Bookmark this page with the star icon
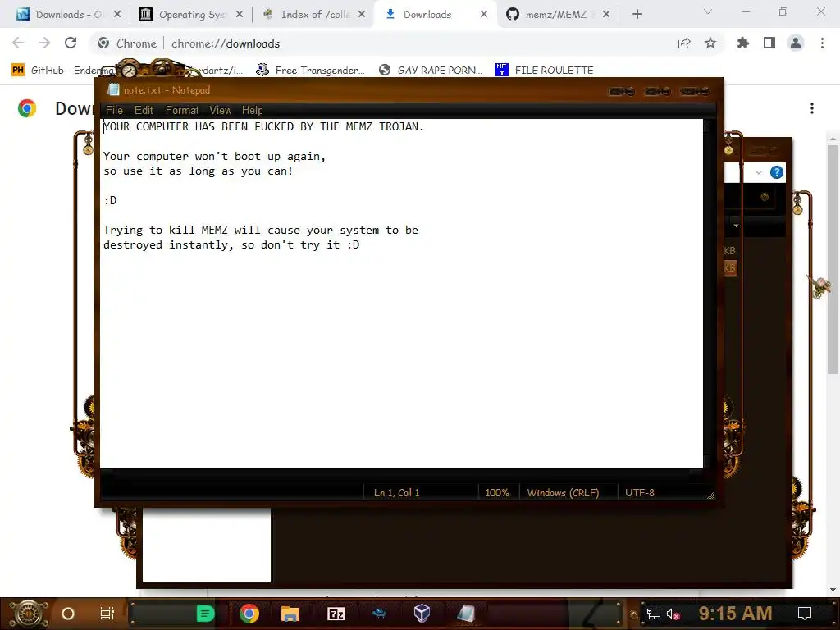The image size is (840, 630). [x=710, y=43]
